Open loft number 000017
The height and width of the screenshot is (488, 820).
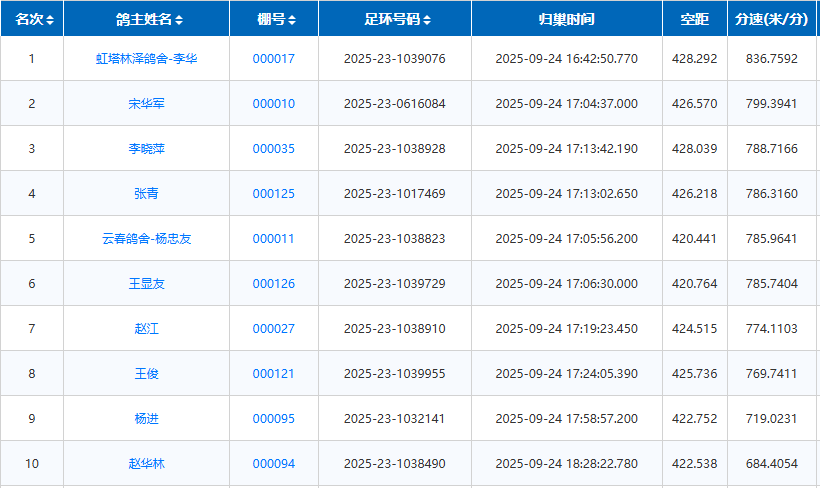click(273, 59)
